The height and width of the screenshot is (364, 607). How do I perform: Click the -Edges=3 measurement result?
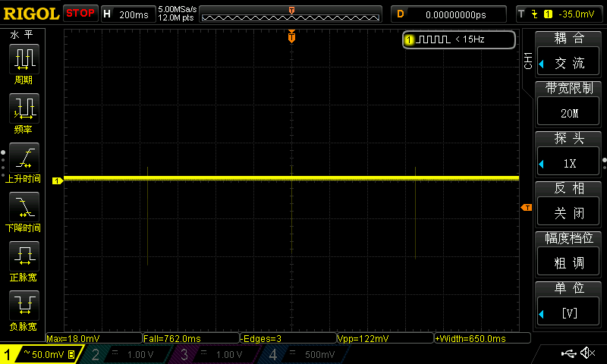(x=288, y=338)
